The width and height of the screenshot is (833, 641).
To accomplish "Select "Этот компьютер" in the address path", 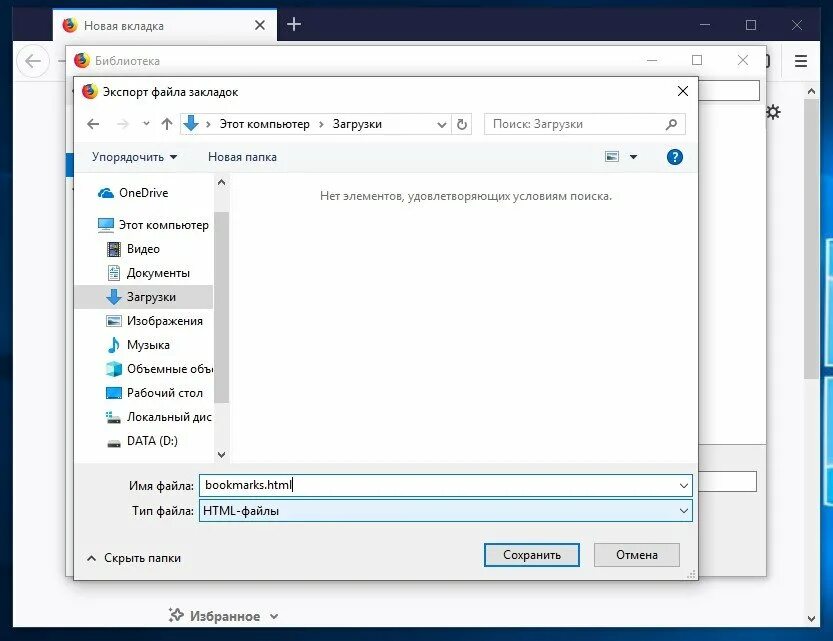I will (265, 124).
